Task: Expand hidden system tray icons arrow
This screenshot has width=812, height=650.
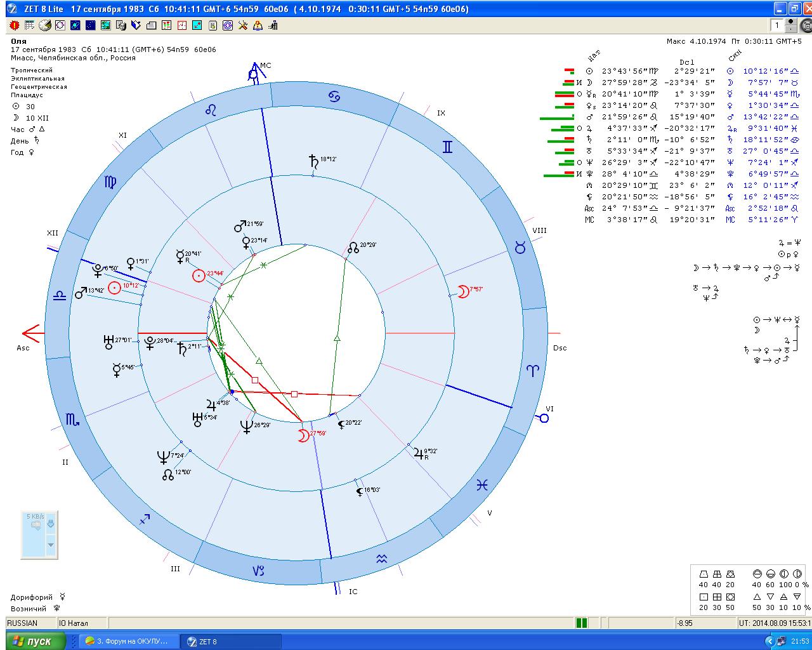Action: pos(770,641)
